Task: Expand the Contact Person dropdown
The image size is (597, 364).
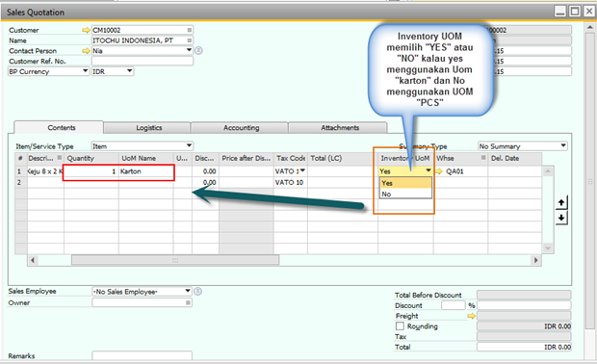Action: coord(189,50)
